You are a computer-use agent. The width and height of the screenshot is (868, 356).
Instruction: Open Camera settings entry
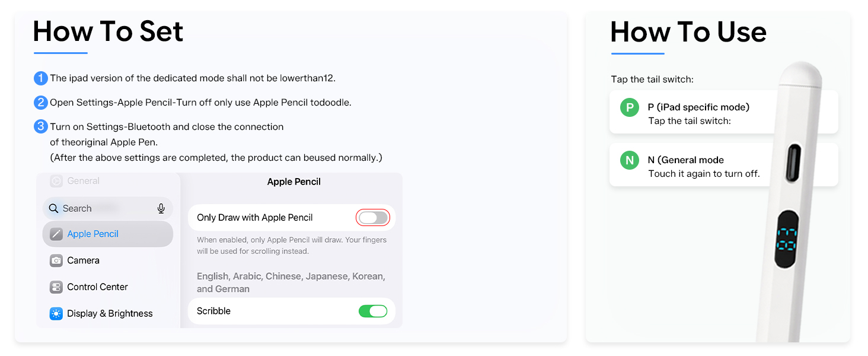pos(108,260)
